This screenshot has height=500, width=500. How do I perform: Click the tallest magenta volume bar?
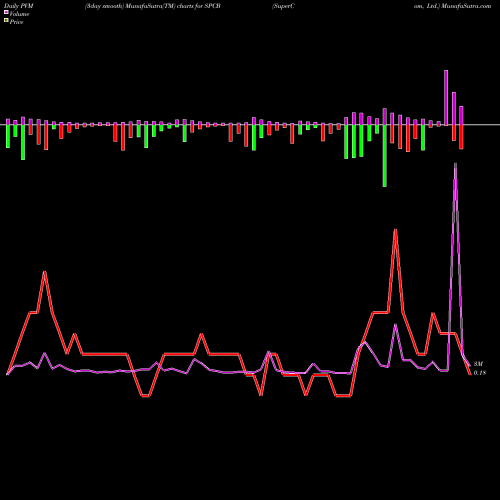click(446, 98)
